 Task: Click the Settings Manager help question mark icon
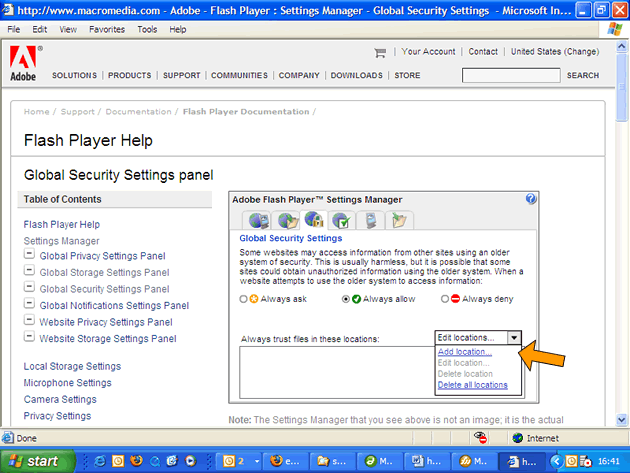(x=531, y=199)
